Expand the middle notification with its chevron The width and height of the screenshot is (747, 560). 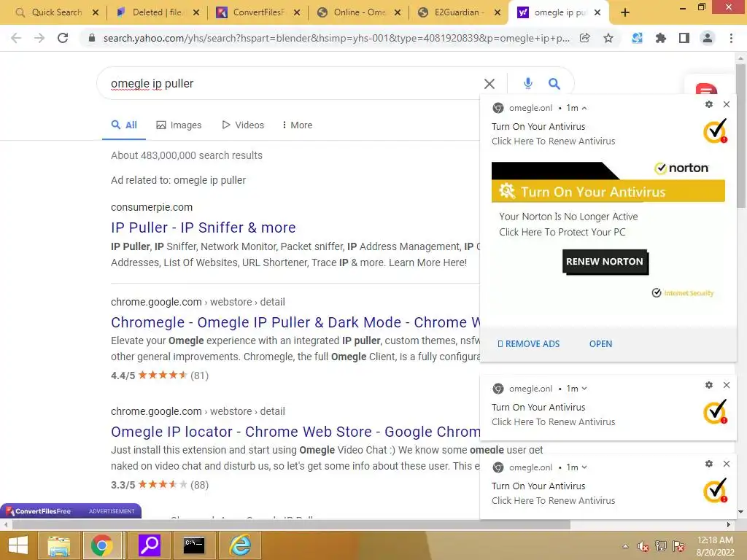click(584, 389)
